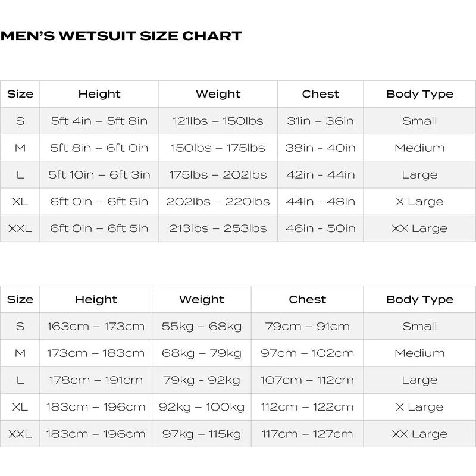
Task: Select the 79cm – 91cm chest cell
Action: click(x=307, y=326)
